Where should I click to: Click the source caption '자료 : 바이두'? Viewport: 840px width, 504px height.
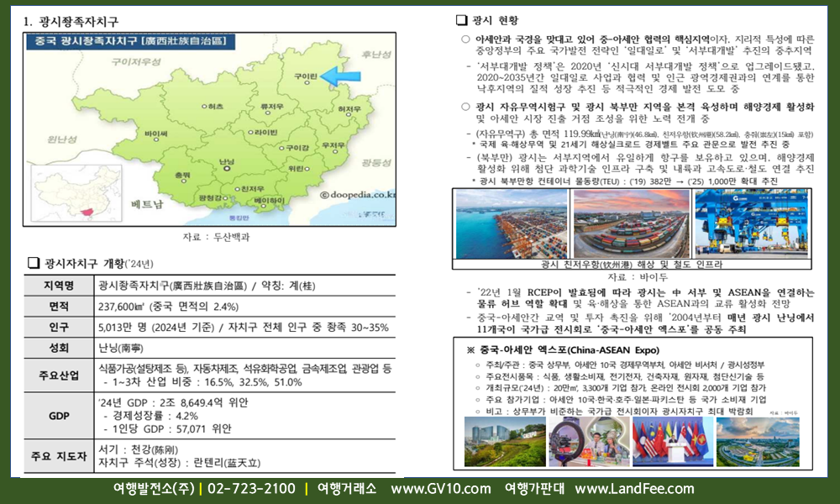pyautogui.click(x=638, y=277)
